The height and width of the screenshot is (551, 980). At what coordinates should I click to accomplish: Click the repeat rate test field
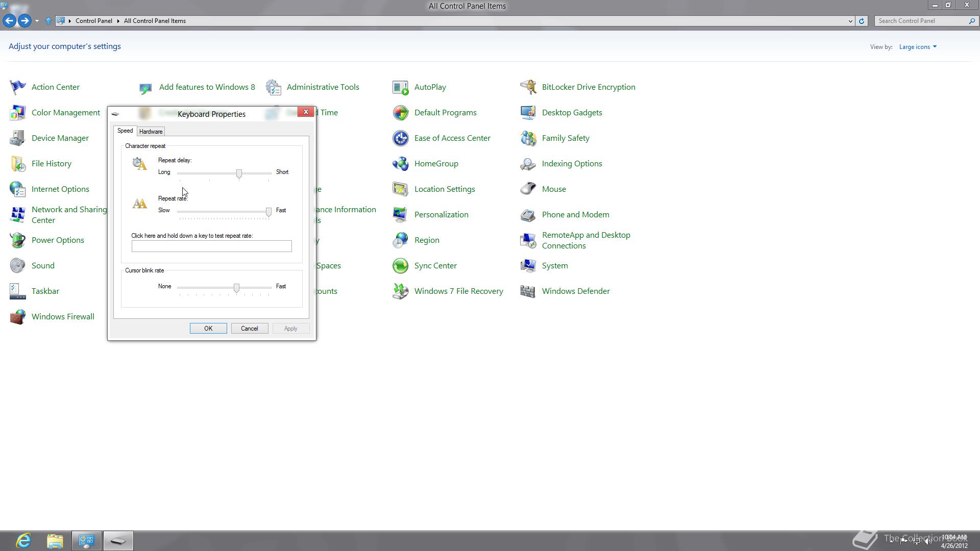[211, 246]
